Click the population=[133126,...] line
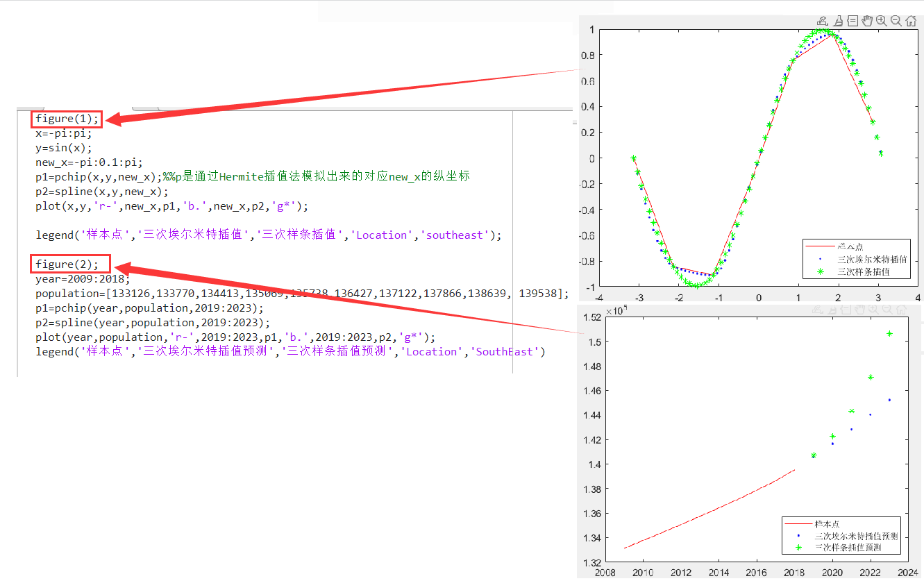 coord(302,294)
